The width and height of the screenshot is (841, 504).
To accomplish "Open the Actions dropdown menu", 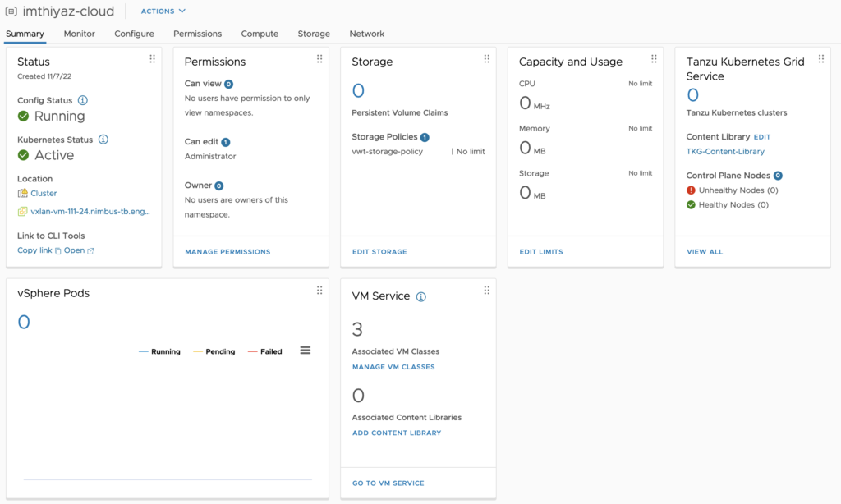I will tap(161, 11).
